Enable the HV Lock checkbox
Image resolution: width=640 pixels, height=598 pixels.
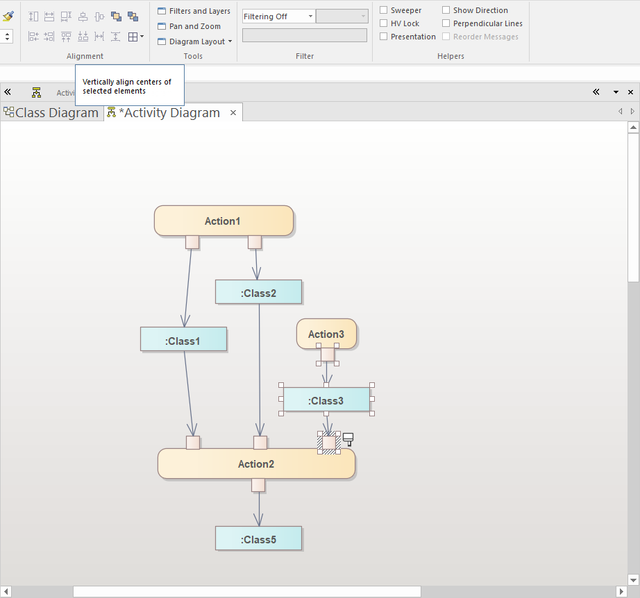[x=383, y=23]
